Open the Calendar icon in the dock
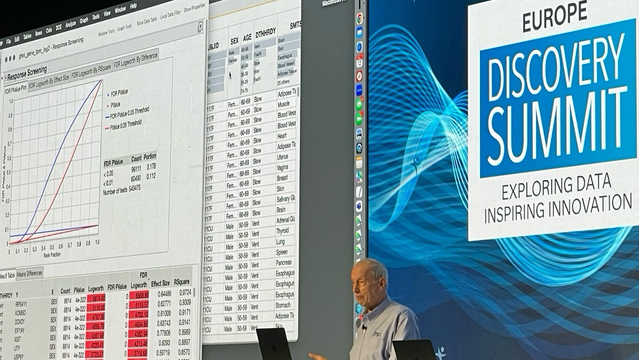639x360 pixels. click(x=359, y=62)
